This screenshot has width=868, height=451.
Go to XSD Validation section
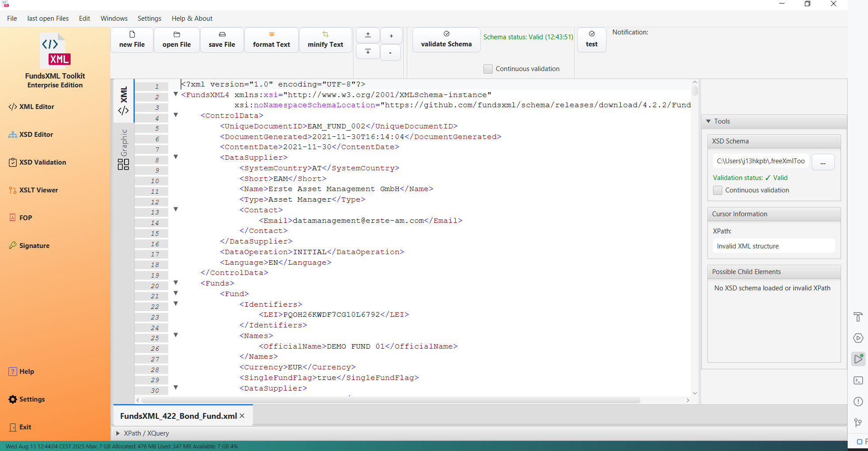click(x=37, y=162)
